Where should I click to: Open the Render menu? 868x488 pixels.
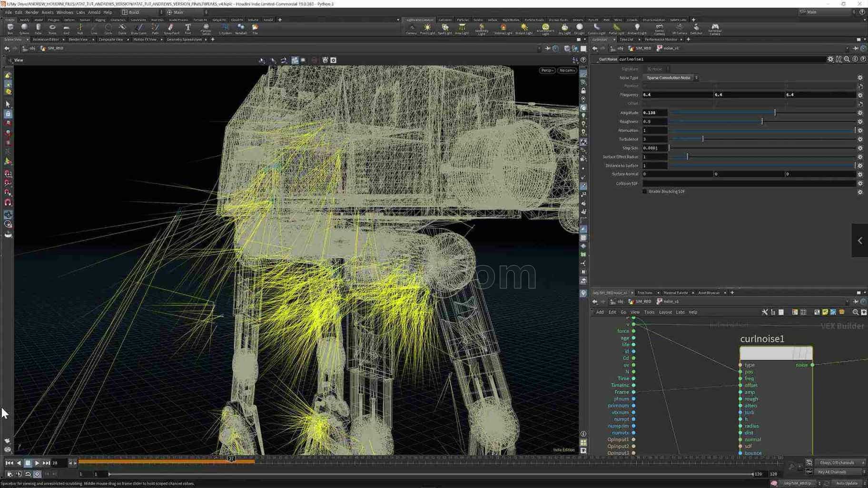[32, 12]
